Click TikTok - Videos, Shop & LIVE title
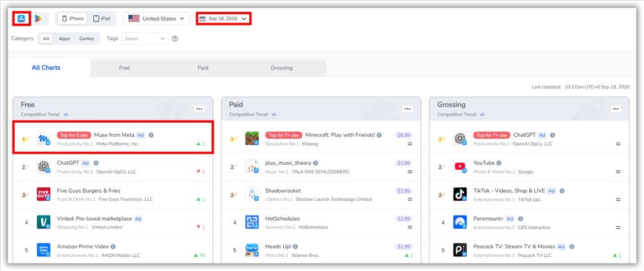The height and width of the screenshot is (271, 644). (510, 191)
